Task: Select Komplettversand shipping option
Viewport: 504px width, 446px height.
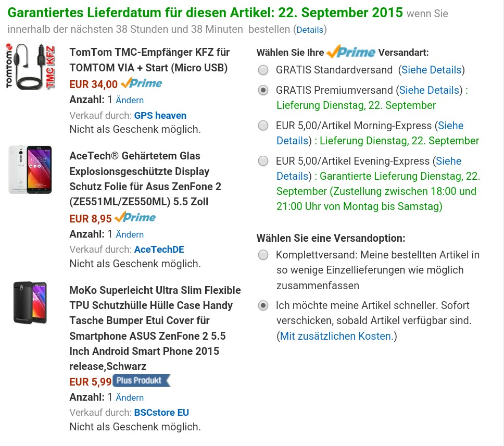Action: tap(263, 255)
